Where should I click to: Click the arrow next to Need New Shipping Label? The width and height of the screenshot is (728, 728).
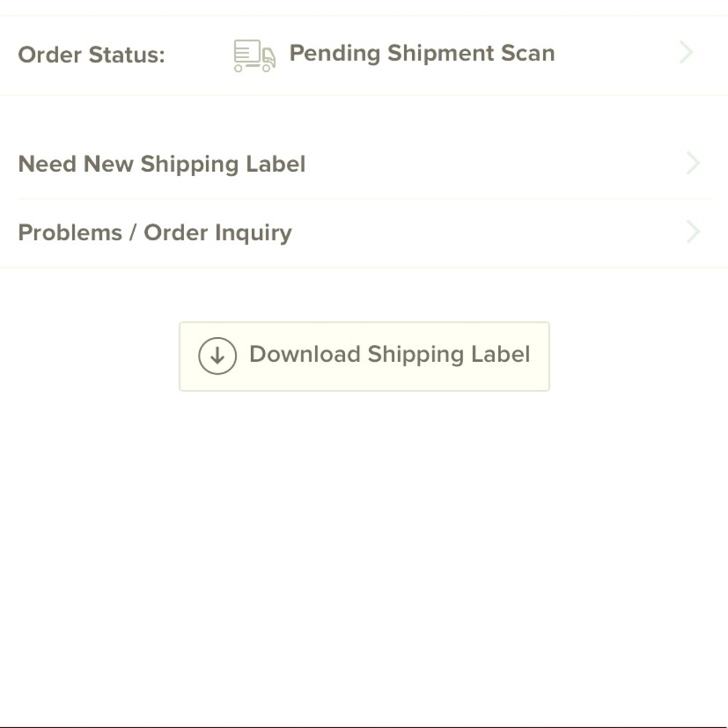692,163
